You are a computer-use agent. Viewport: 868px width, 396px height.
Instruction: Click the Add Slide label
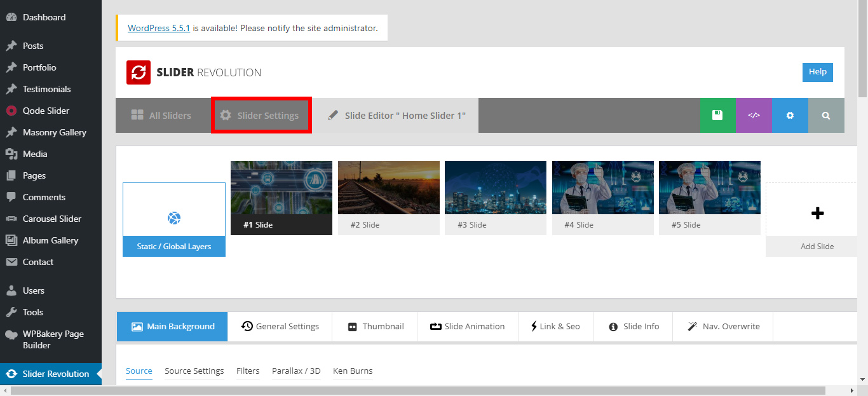point(817,247)
